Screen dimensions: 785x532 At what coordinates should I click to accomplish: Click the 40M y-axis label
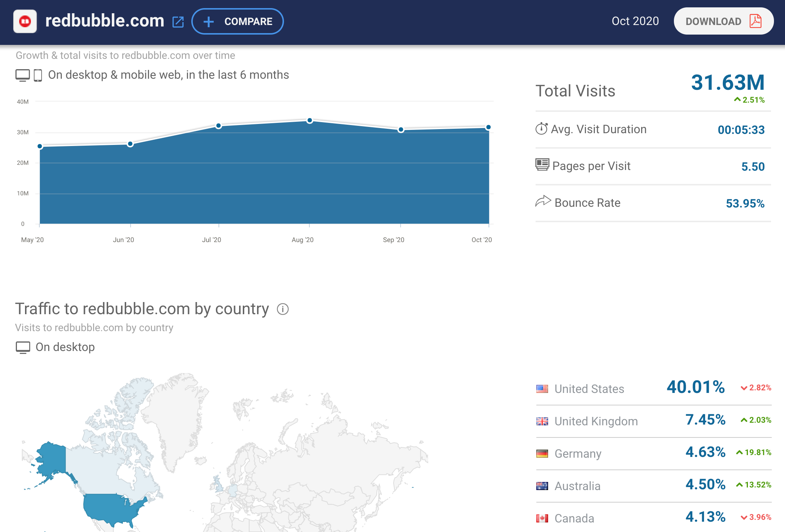(x=23, y=102)
